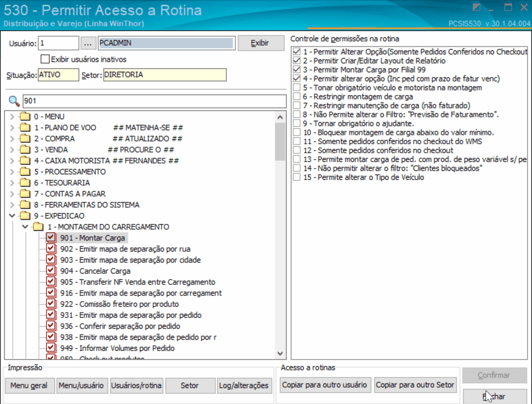532x404 pixels.
Task: Click the folder icon of 6 - TESOURARIA
Action: point(25,182)
